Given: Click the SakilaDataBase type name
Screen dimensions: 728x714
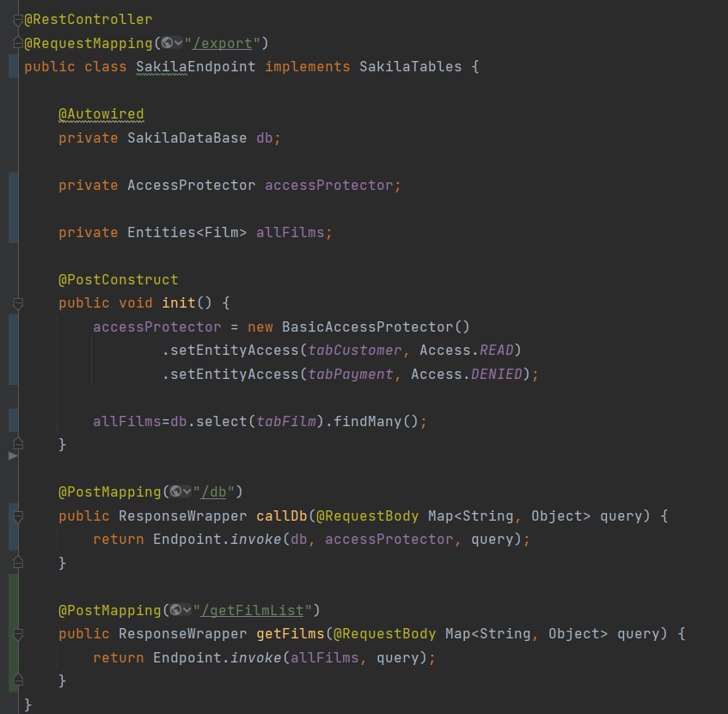Looking at the screenshot, I should coord(187,137).
